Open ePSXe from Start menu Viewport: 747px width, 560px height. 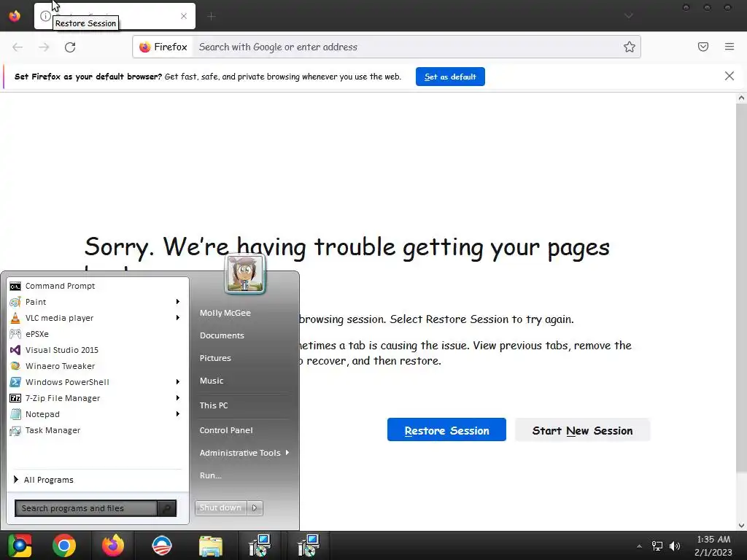pos(96,334)
